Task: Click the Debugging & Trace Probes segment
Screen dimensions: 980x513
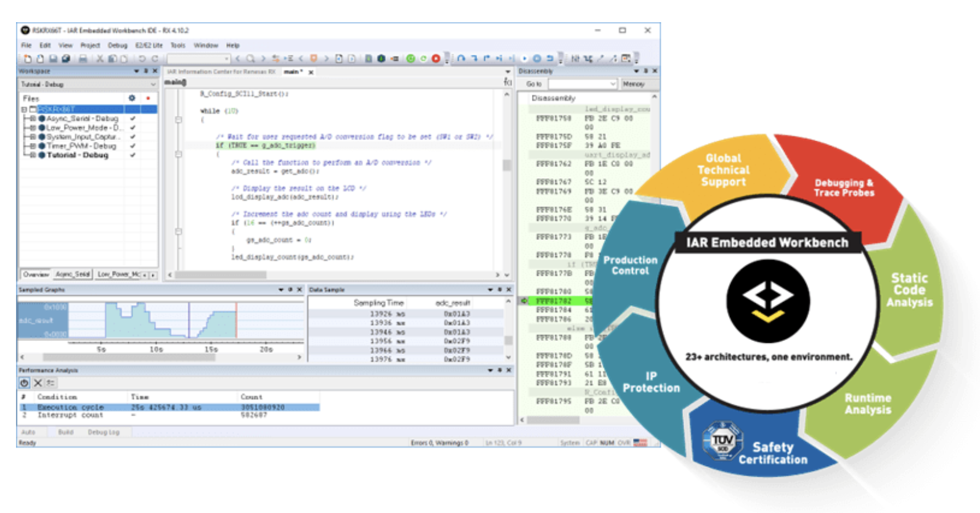Action: (x=844, y=187)
